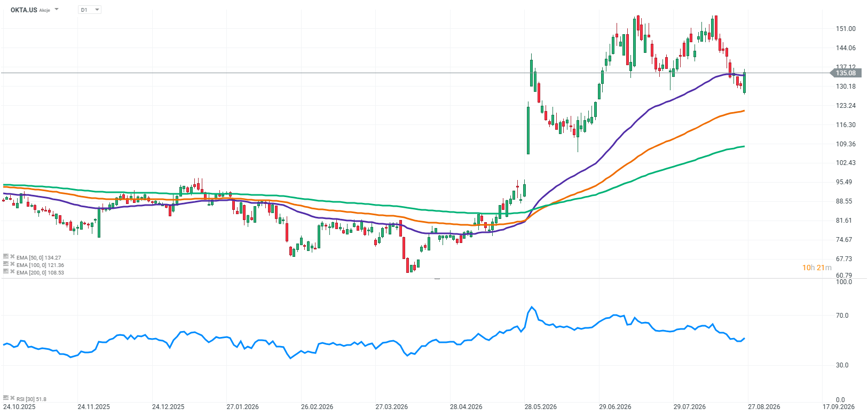
Task: Open settings icon for EMA 50 indicator
Action: point(6,257)
